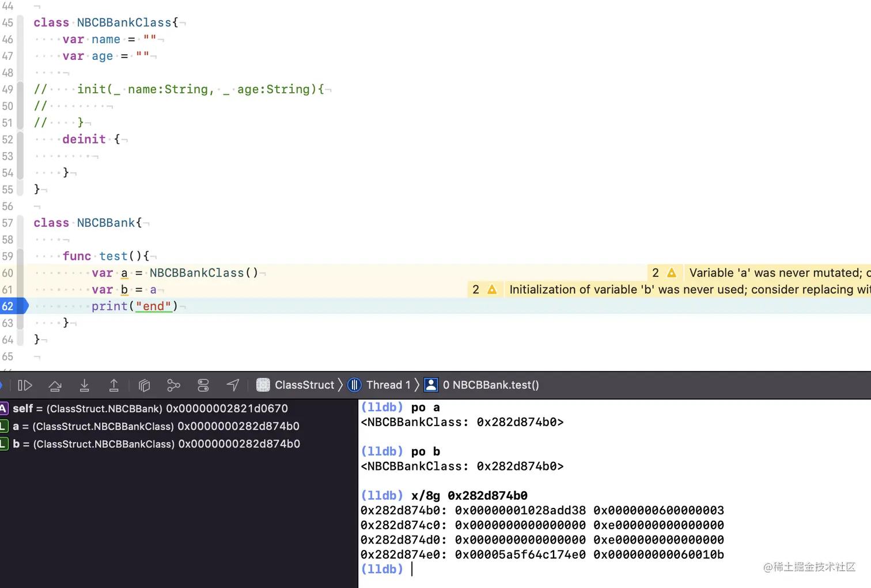The height and width of the screenshot is (588, 871).
Task: Click the commented init signature on line 49
Action: point(200,89)
